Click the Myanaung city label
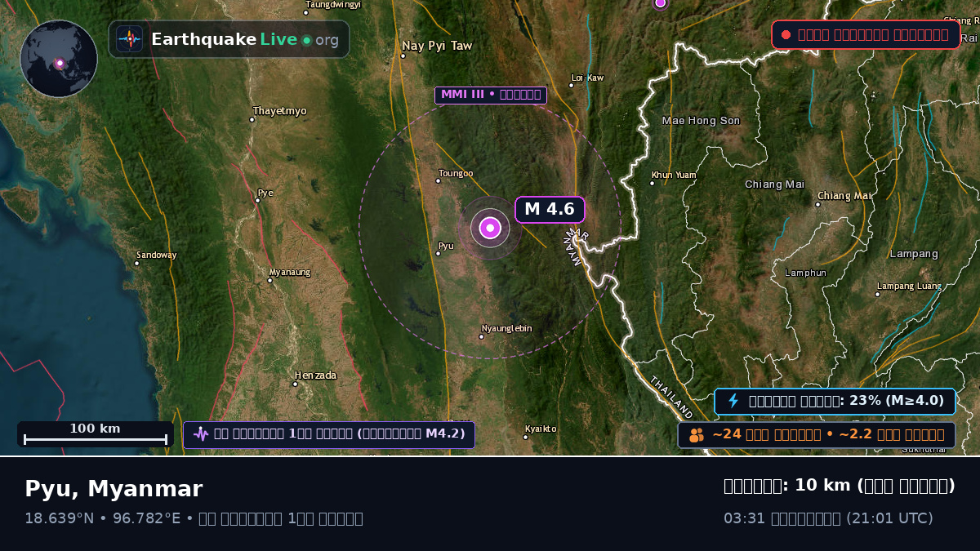Viewport: 980px width, 551px height. (290, 272)
